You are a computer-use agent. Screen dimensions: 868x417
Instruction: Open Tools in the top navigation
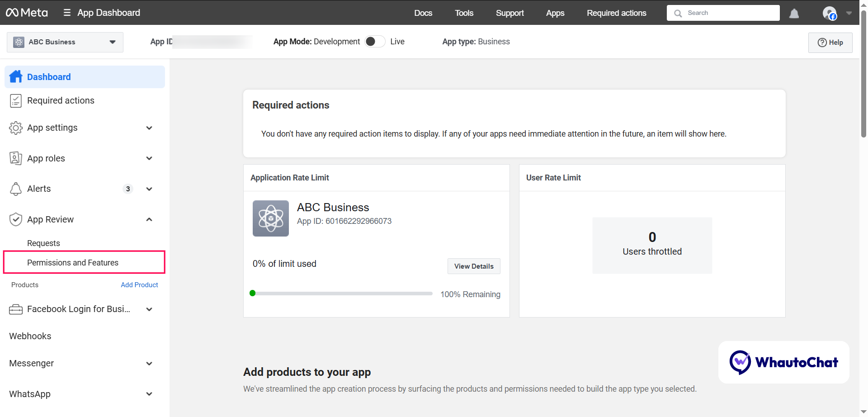464,13
